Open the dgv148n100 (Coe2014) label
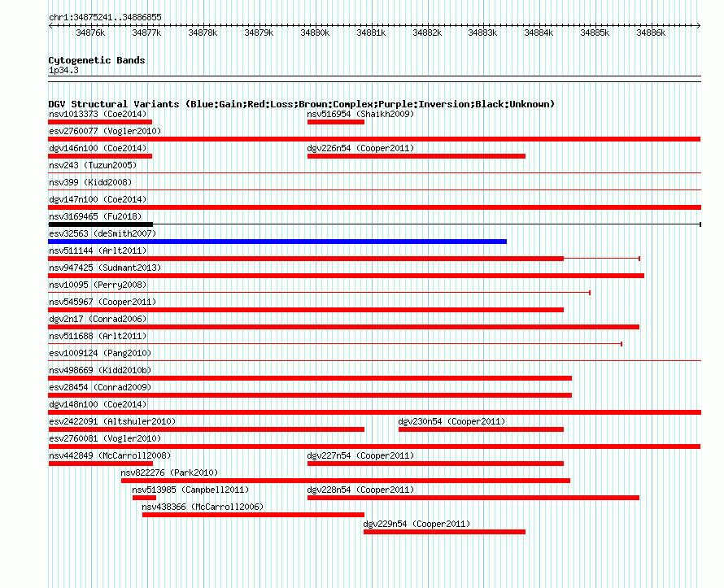This screenshot has height=588, width=724. [98, 404]
